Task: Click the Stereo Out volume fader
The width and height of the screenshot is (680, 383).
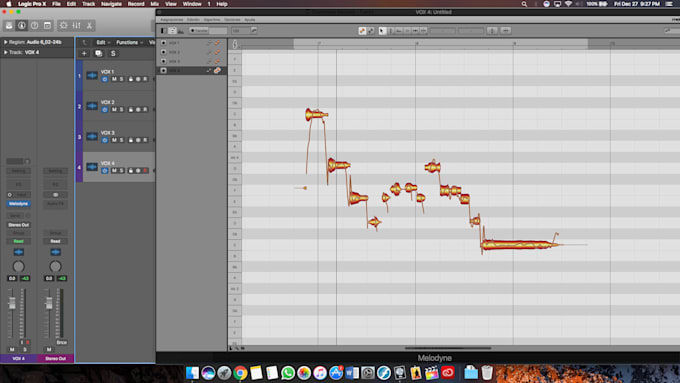Action: tap(49, 303)
